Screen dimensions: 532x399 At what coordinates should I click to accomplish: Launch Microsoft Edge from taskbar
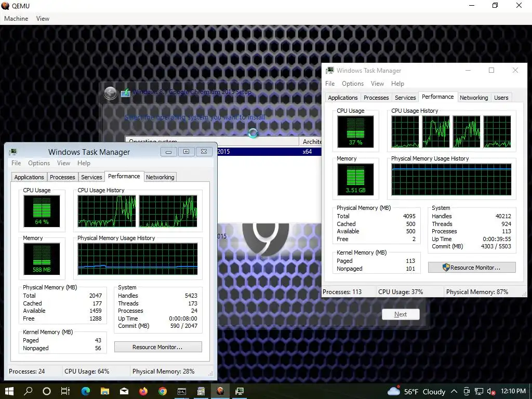pyautogui.click(x=86, y=391)
